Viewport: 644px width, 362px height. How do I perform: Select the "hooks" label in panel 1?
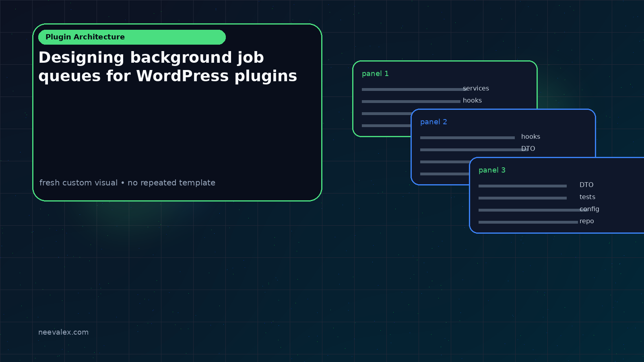472,101
